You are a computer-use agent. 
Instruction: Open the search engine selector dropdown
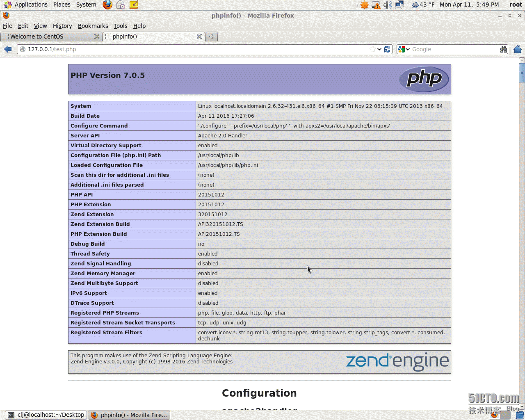(x=404, y=49)
